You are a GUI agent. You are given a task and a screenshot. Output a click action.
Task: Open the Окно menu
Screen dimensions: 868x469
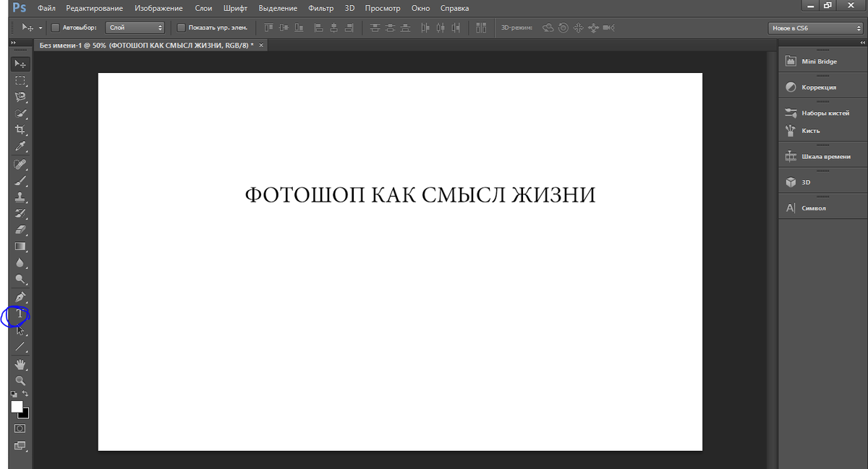[420, 8]
